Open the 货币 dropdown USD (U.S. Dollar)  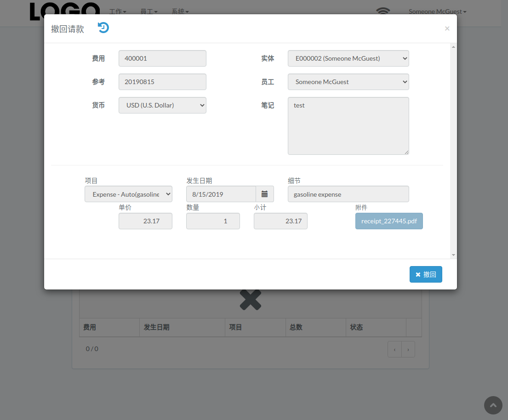coord(162,105)
